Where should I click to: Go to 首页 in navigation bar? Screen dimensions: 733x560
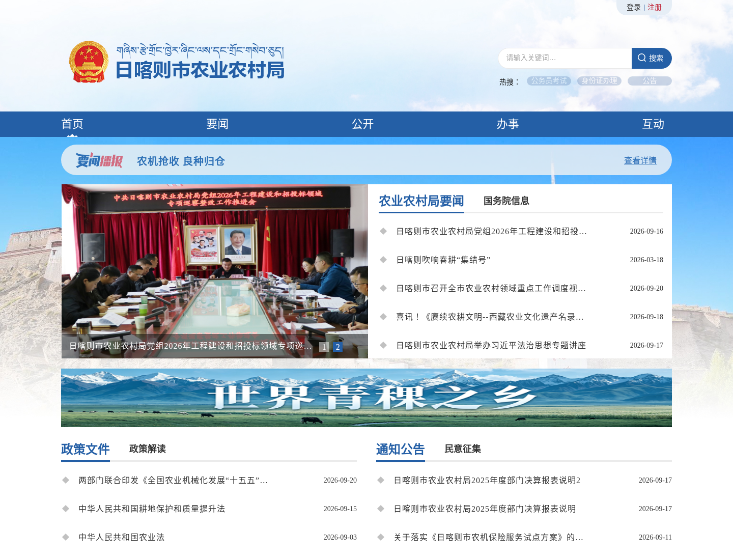tap(72, 124)
